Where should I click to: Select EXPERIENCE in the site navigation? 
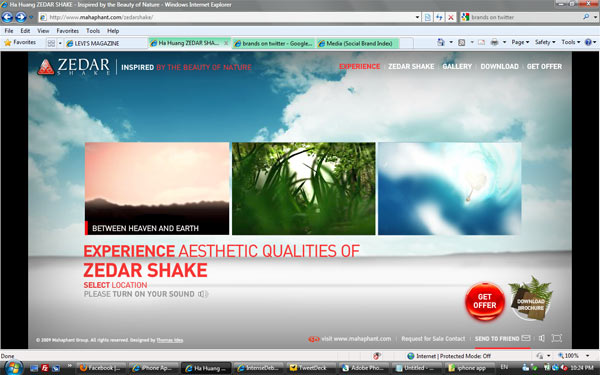(x=359, y=67)
